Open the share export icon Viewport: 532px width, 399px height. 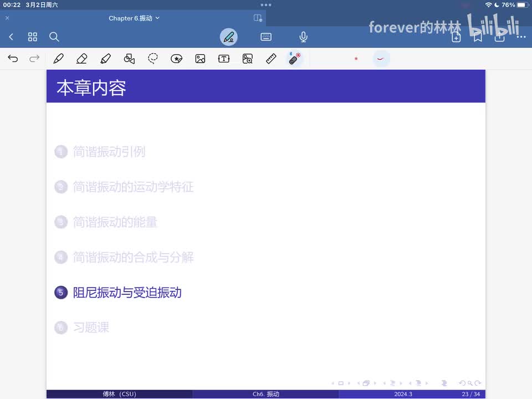499,37
